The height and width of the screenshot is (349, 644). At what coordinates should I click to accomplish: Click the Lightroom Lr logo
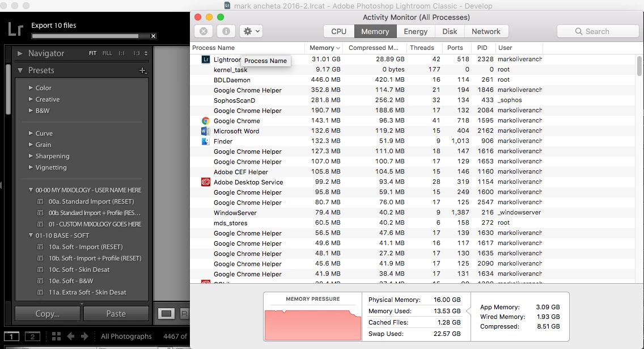tap(16, 30)
